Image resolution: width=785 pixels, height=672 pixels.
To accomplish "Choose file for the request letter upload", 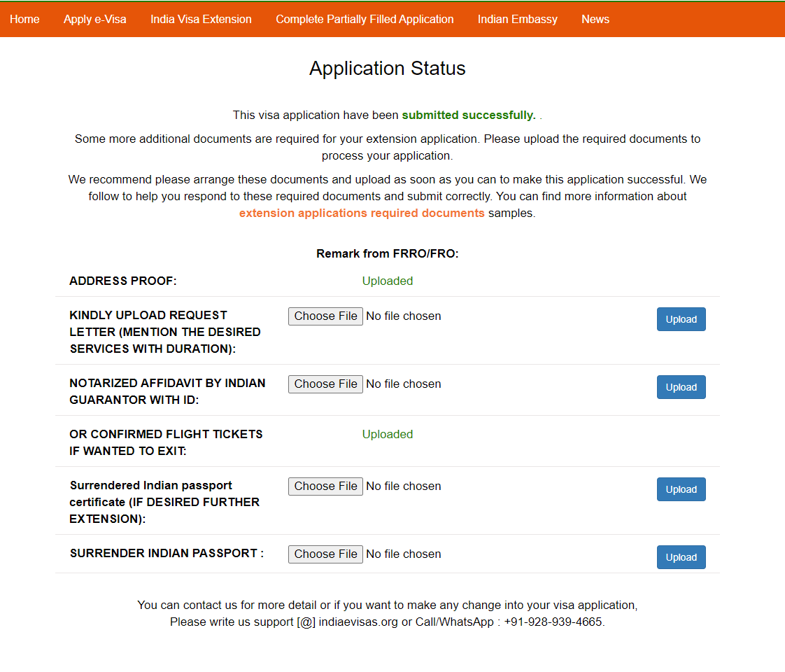I will (x=325, y=316).
